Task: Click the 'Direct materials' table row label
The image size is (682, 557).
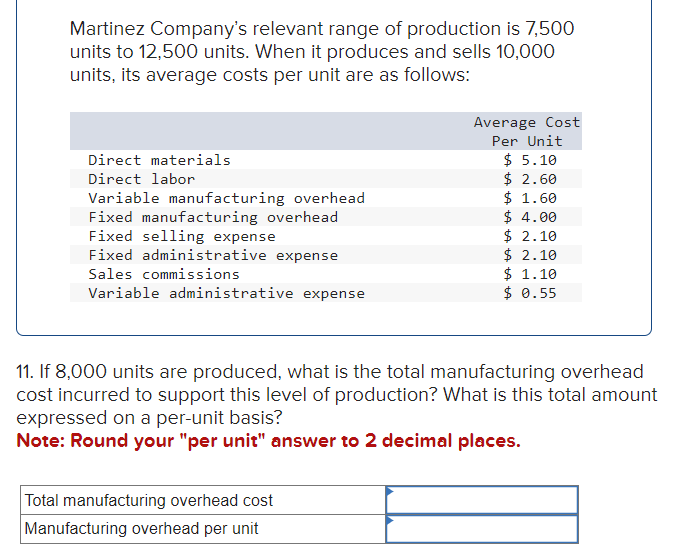Action: coord(159,160)
